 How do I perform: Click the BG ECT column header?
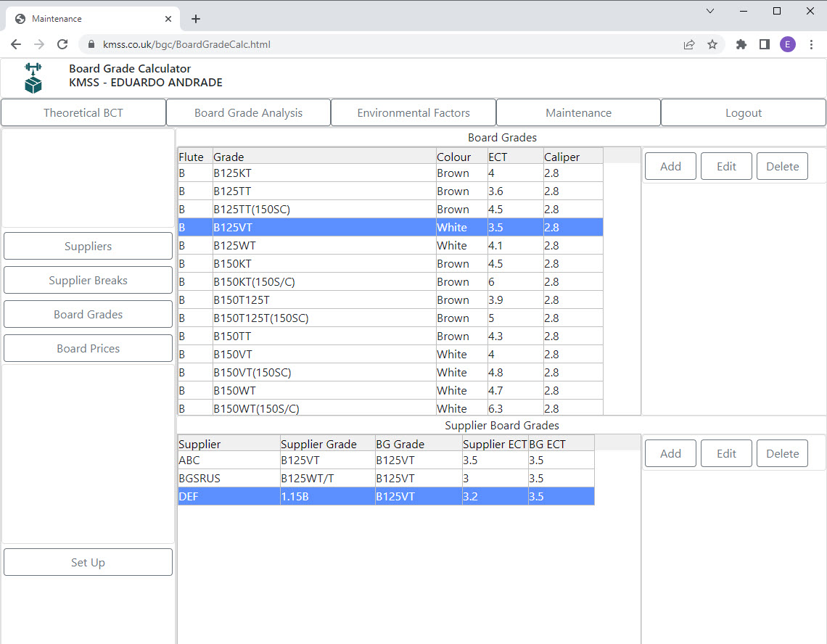coord(561,444)
